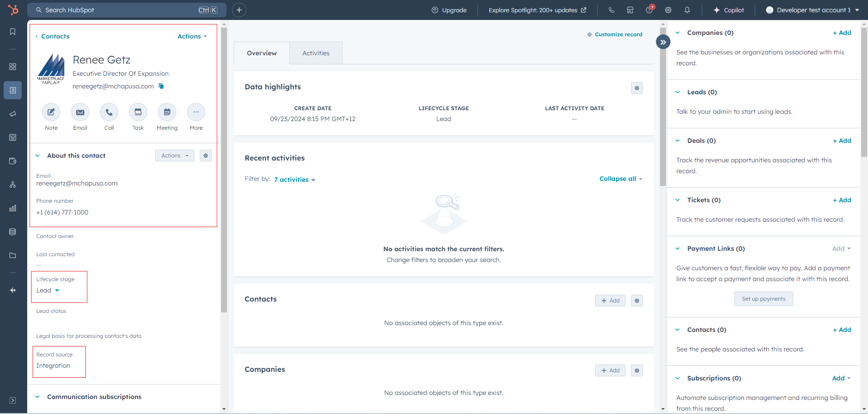Collapse the About this contact section

point(38,156)
